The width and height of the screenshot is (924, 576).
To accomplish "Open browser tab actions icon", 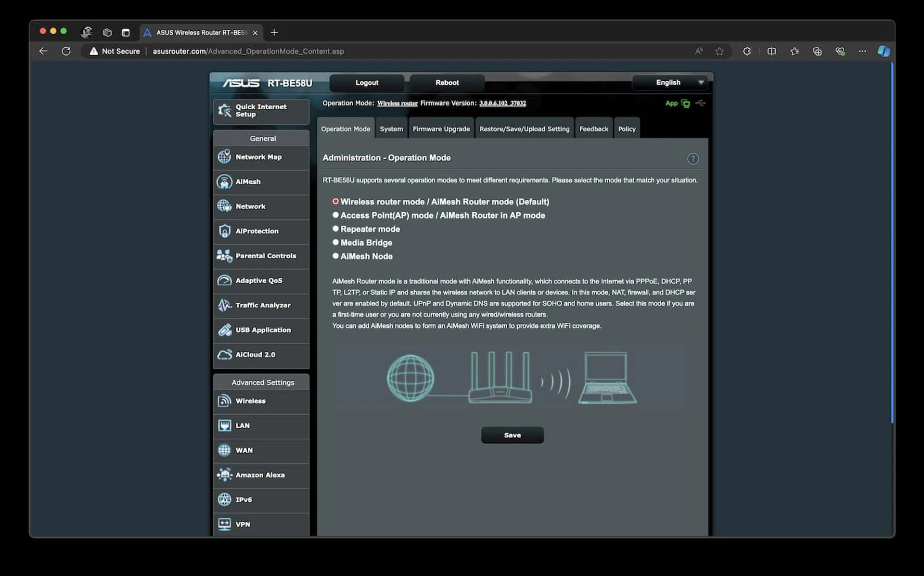I will [126, 32].
